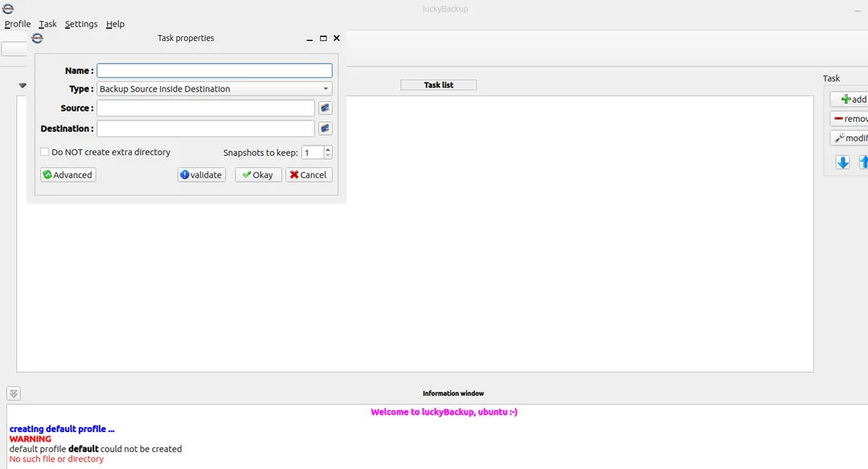Move task up with blue up arrow

point(863,162)
